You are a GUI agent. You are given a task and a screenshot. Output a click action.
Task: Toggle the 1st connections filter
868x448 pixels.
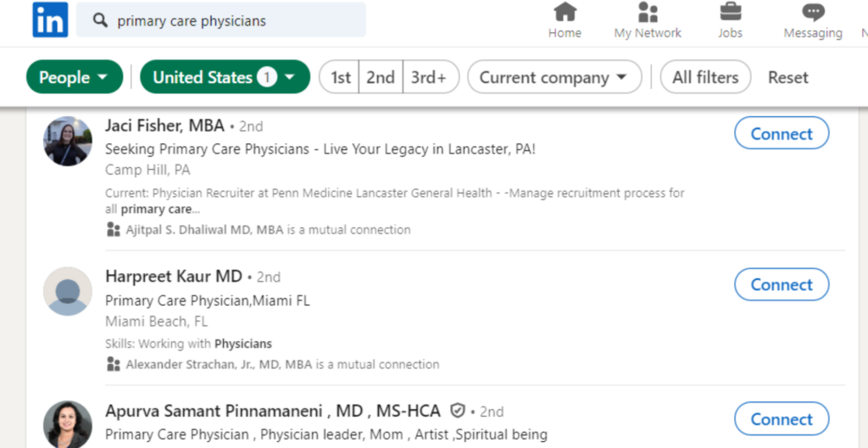pyautogui.click(x=340, y=77)
